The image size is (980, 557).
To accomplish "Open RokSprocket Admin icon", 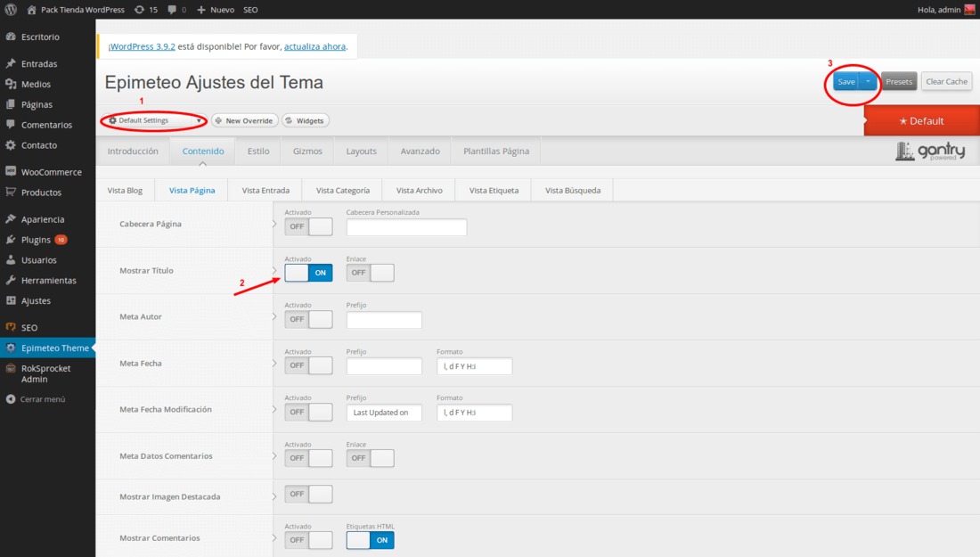I will [11, 369].
